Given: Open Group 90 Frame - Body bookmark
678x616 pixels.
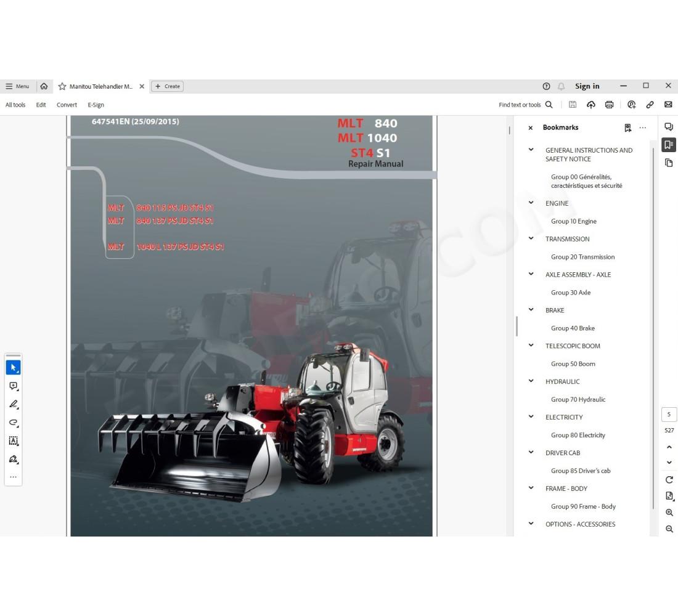Looking at the screenshot, I should pos(583,506).
